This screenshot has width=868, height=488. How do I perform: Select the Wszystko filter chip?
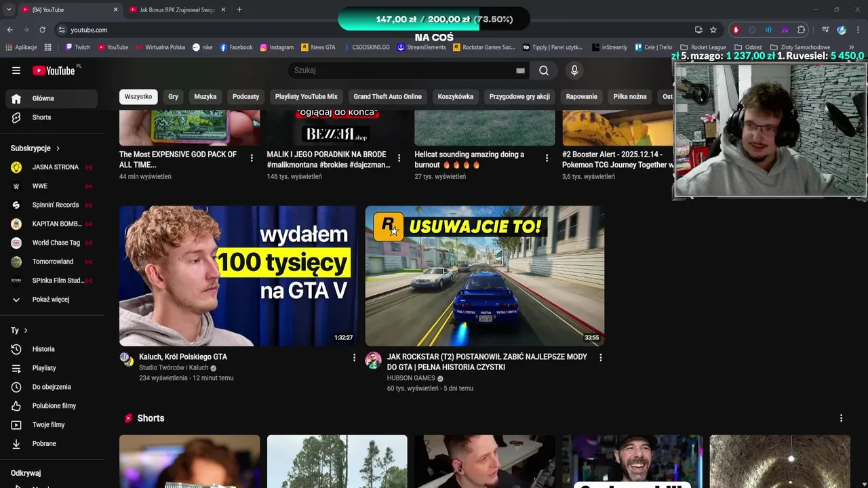138,97
